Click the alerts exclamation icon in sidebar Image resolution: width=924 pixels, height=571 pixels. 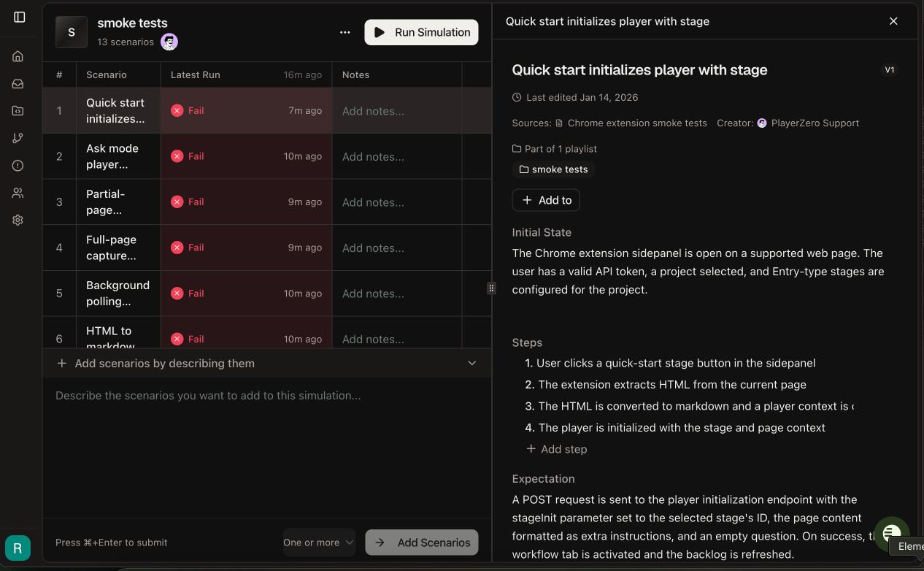coord(17,165)
